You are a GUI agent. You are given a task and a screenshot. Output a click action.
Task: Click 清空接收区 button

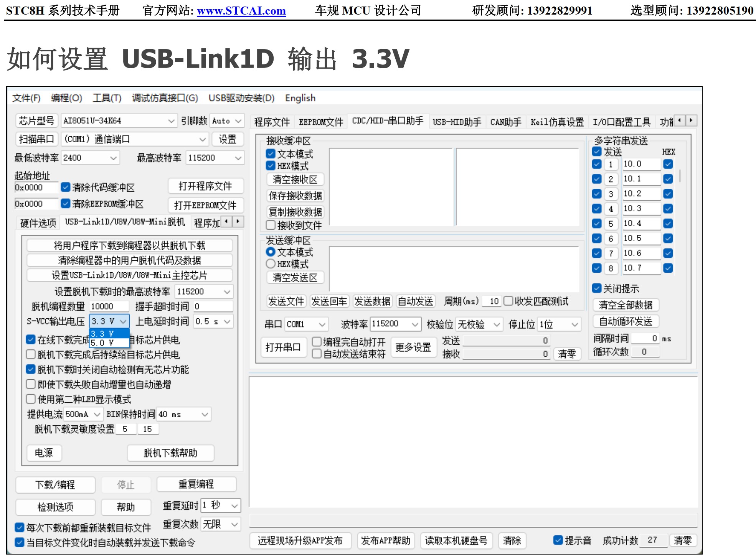click(x=295, y=179)
